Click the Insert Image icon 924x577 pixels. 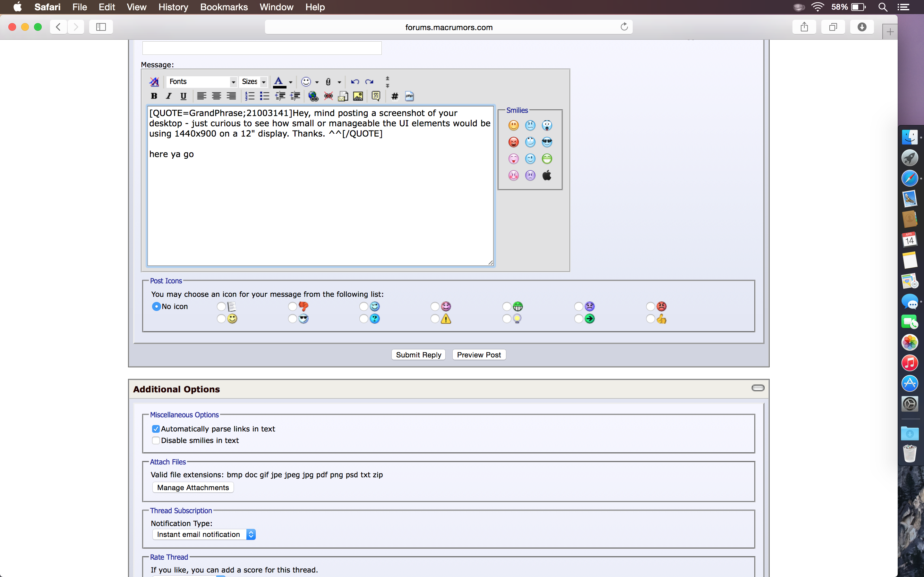358,96
